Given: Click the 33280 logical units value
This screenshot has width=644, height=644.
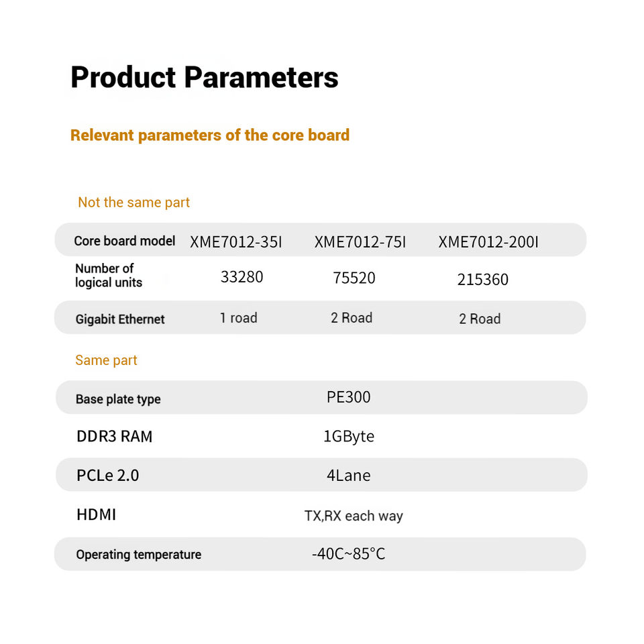Looking at the screenshot, I should tap(241, 276).
